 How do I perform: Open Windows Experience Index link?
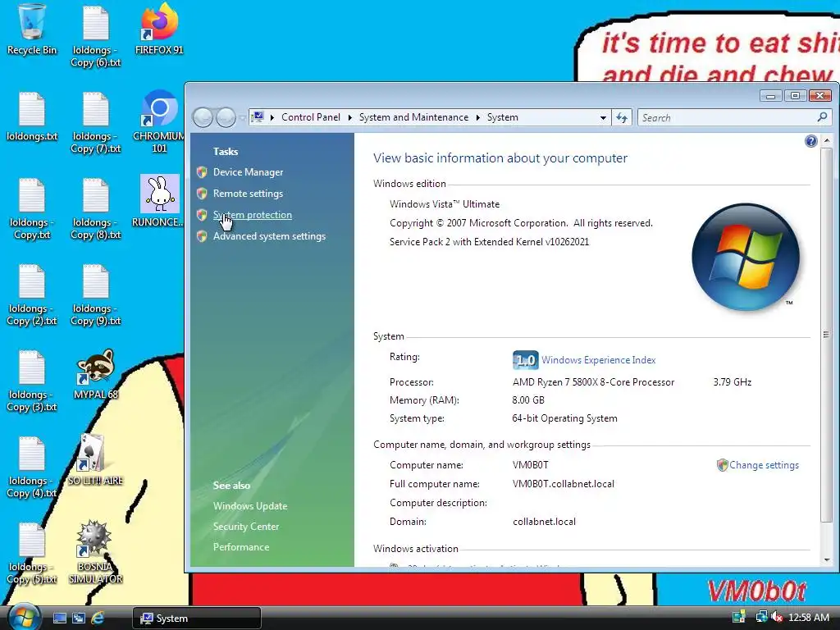click(598, 360)
